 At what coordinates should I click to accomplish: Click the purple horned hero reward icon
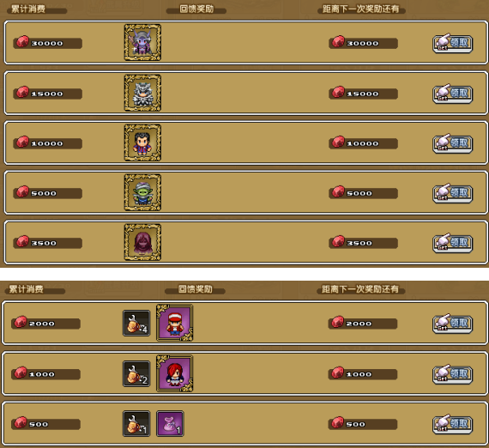[x=142, y=42]
